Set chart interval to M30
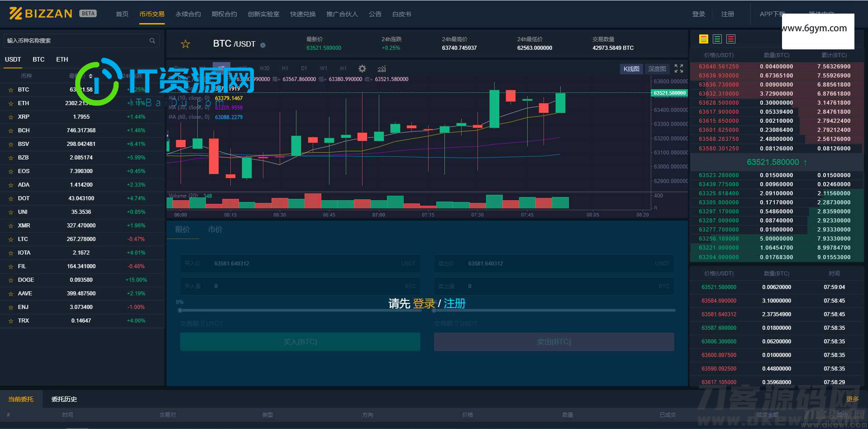 tap(265, 68)
